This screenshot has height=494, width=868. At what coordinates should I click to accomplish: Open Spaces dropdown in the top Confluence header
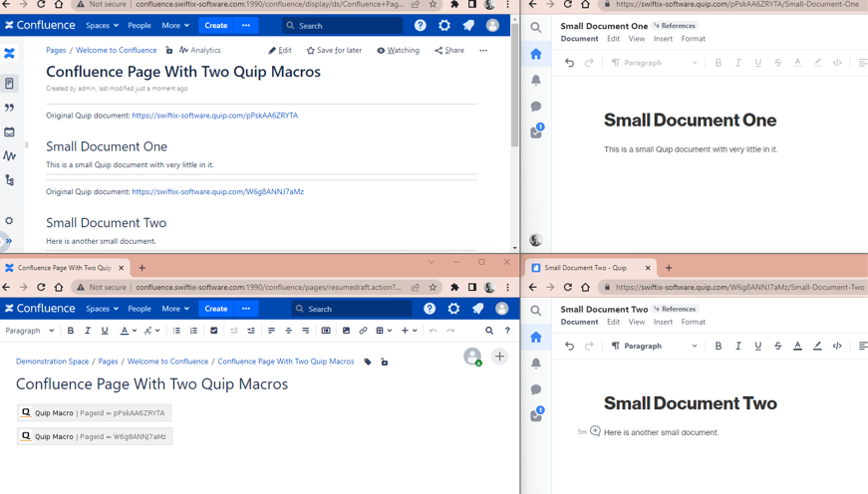[102, 26]
